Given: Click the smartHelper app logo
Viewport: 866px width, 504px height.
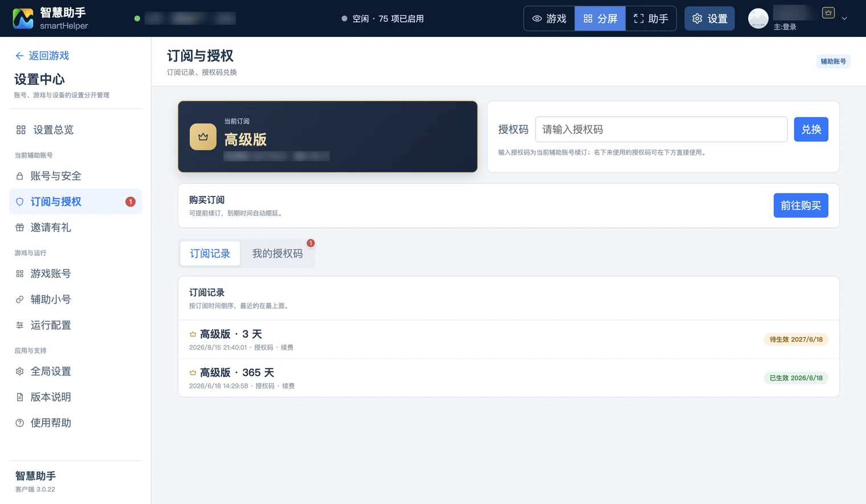Looking at the screenshot, I should (23, 18).
